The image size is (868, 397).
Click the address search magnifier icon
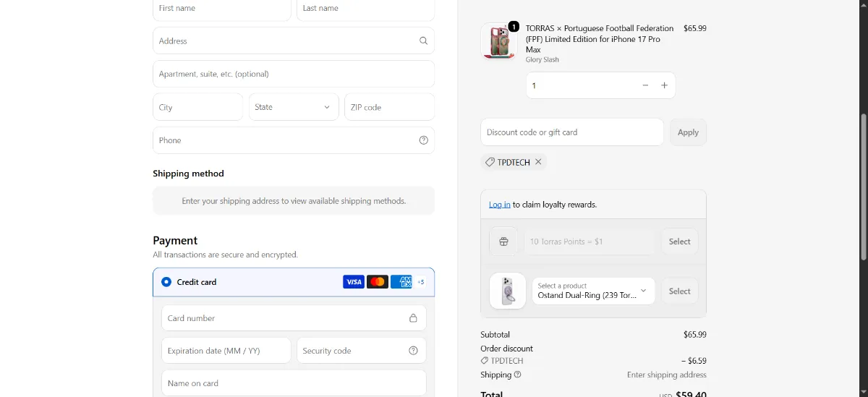424,41
